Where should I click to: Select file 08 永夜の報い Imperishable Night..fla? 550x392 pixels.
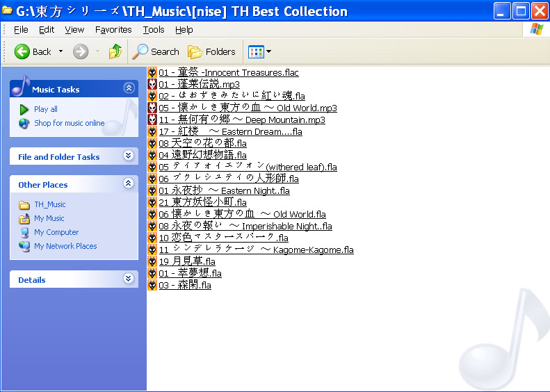(x=245, y=226)
